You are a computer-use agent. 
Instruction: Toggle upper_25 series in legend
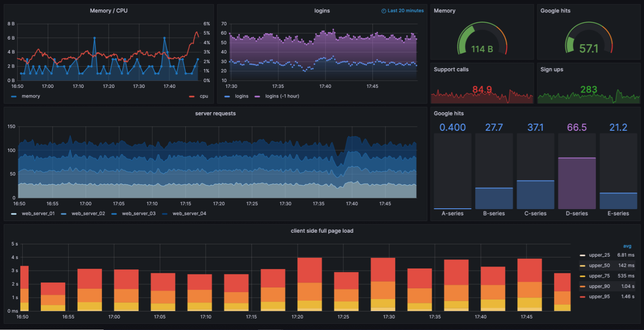pos(599,255)
